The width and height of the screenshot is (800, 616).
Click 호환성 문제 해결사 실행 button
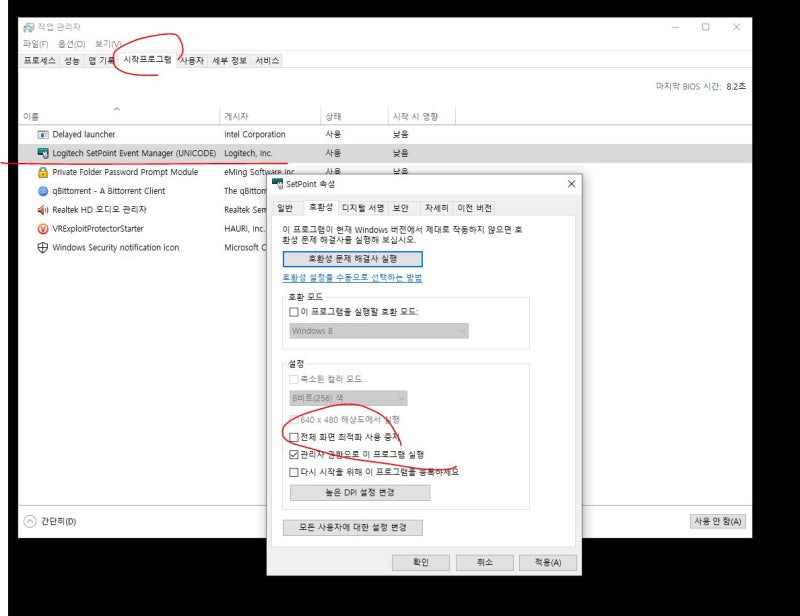[353, 259]
